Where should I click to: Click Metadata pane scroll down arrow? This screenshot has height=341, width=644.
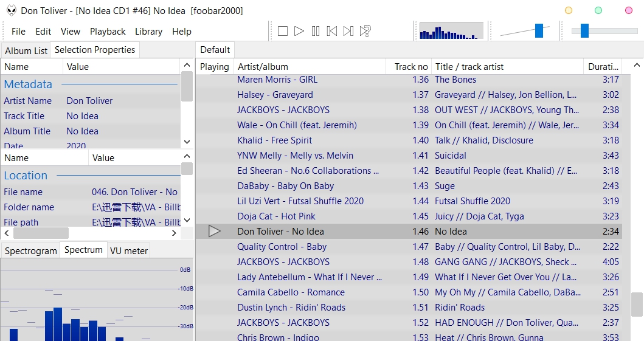click(187, 142)
